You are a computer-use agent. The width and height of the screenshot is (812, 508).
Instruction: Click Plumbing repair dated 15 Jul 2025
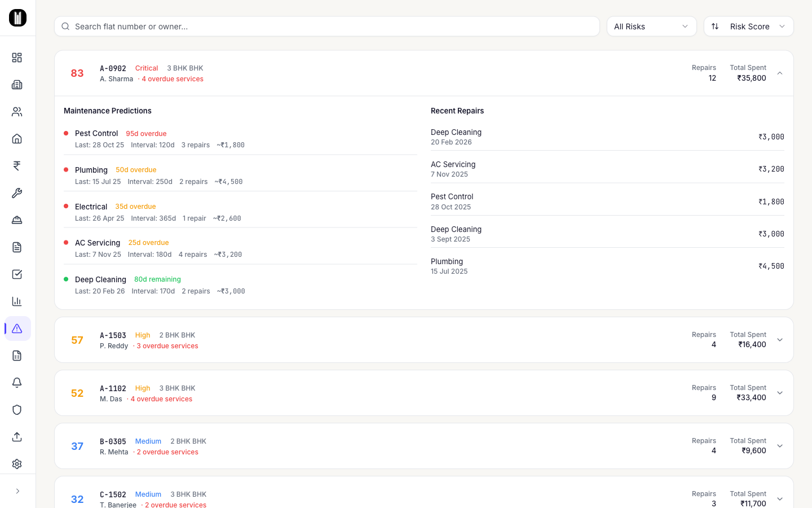(607, 266)
